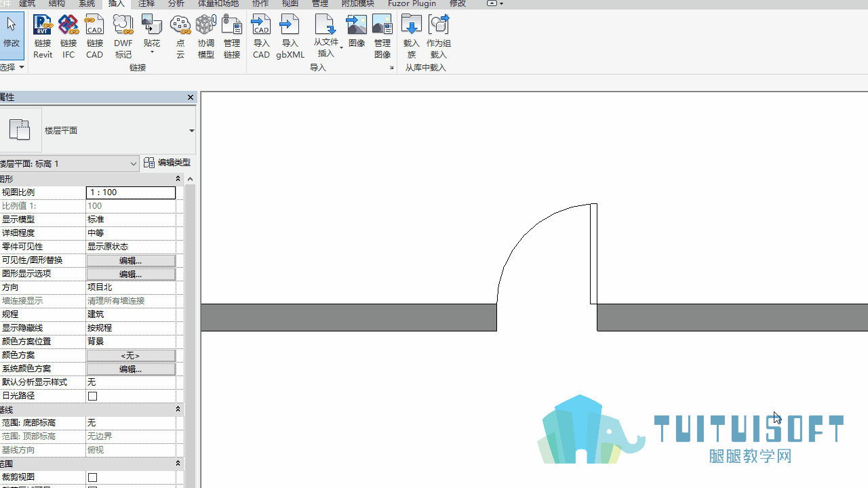Collapse the 范围 section
The height and width of the screenshot is (488, 868).
coord(178,464)
